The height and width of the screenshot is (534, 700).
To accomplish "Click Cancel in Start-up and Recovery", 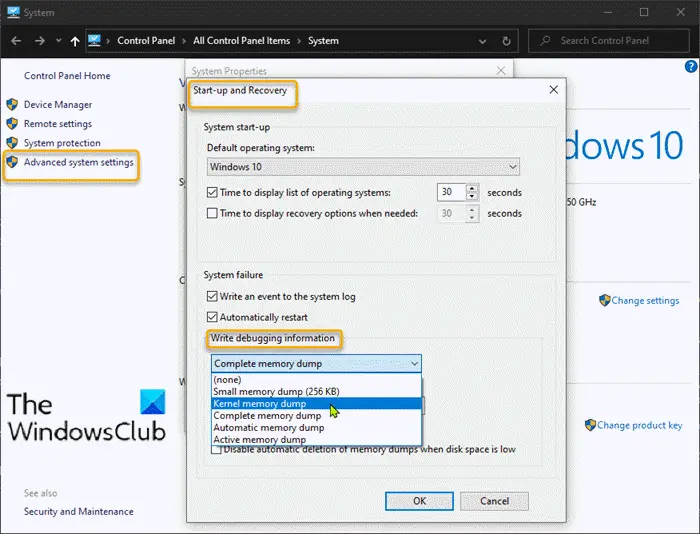I will pos(494,501).
